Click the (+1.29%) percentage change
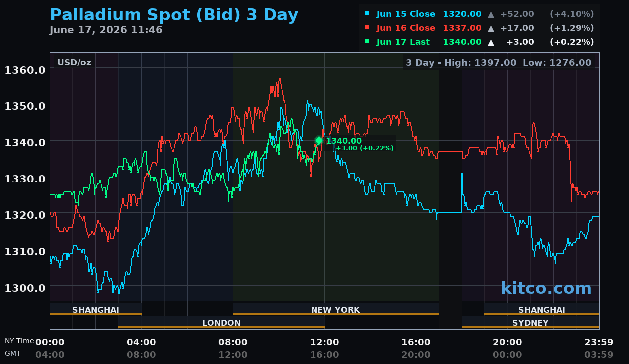 [x=572, y=28]
